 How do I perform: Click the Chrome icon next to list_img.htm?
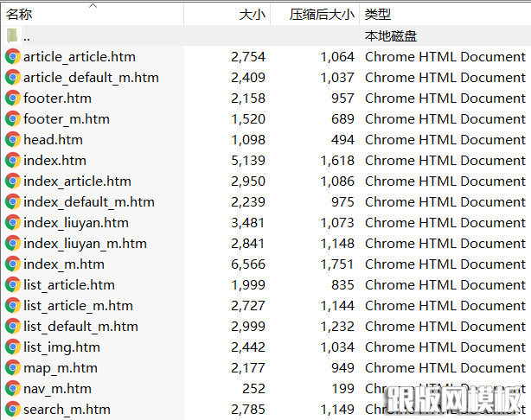point(12,347)
